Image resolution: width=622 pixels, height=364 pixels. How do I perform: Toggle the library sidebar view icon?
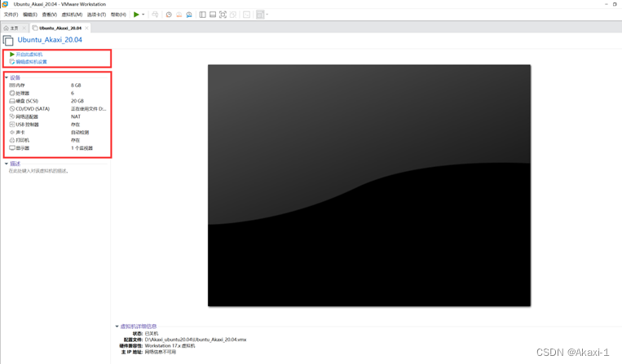pos(203,15)
